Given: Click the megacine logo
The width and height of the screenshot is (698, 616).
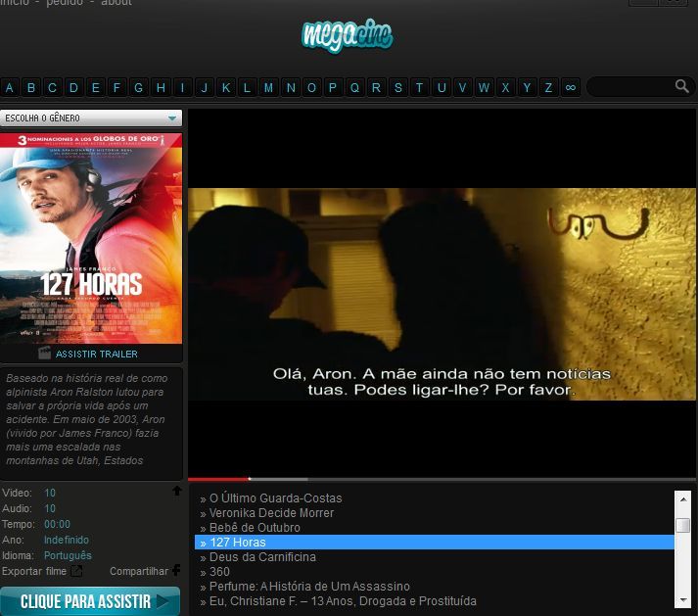Looking at the screenshot, I should point(348,35).
